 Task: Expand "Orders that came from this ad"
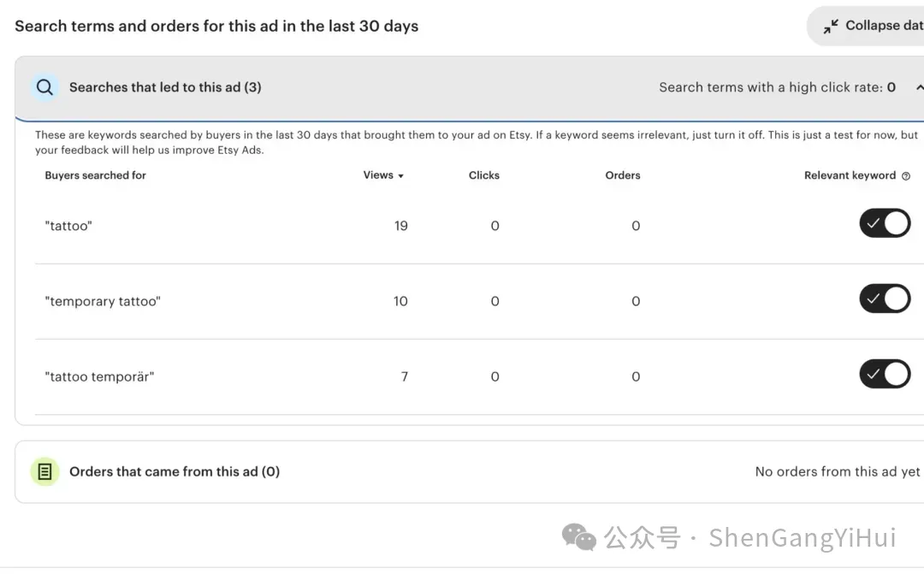175,471
